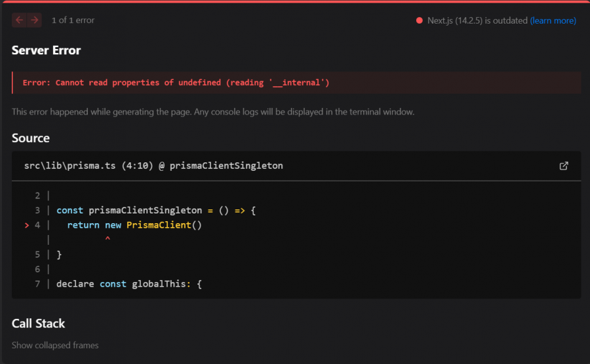
Task: Click the 'Source' section heading
Action: click(x=31, y=138)
